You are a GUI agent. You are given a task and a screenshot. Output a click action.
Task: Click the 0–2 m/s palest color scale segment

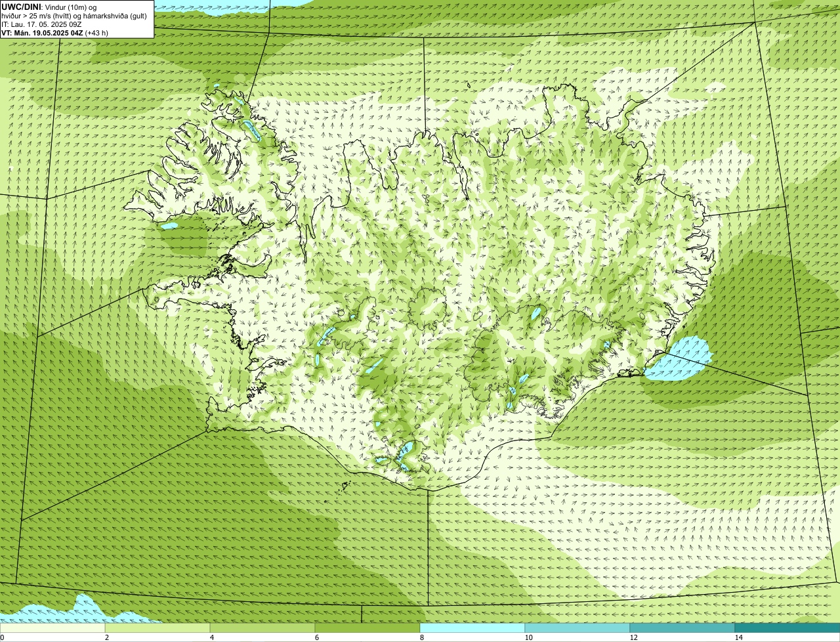pos(52,628)
